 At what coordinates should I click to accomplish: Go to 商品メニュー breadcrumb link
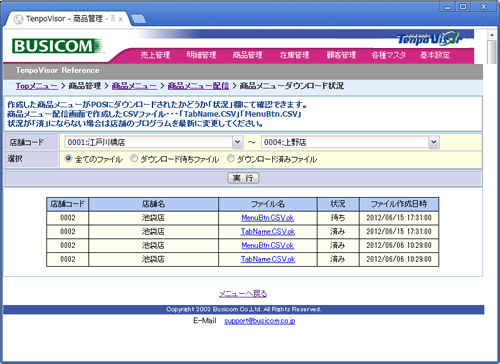point(134,86)
